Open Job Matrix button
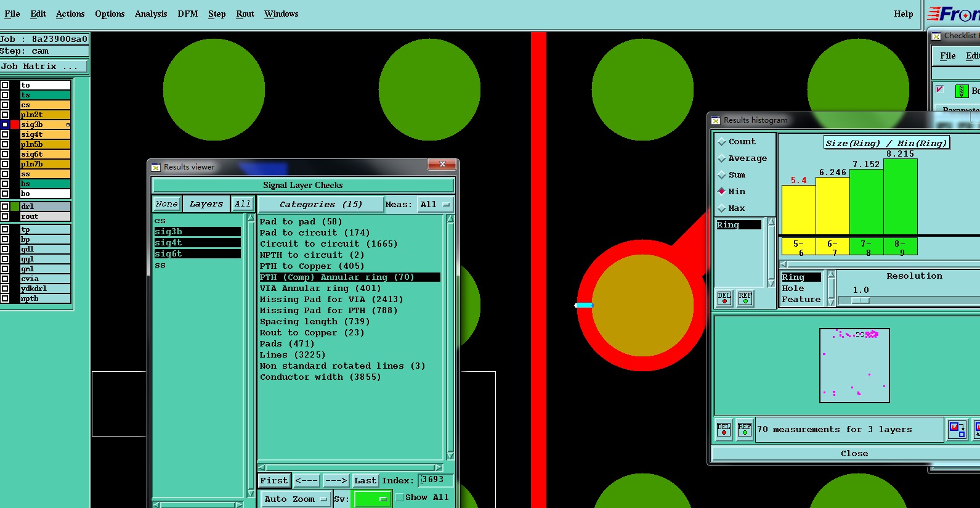 coord(44,66)
